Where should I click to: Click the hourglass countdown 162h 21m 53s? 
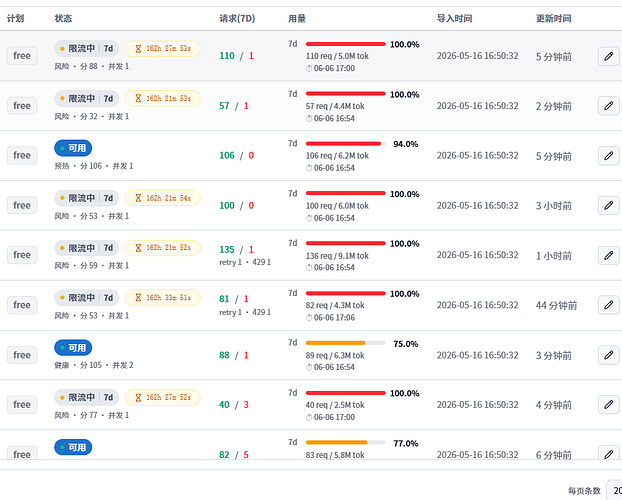click(x=163, y=98)
